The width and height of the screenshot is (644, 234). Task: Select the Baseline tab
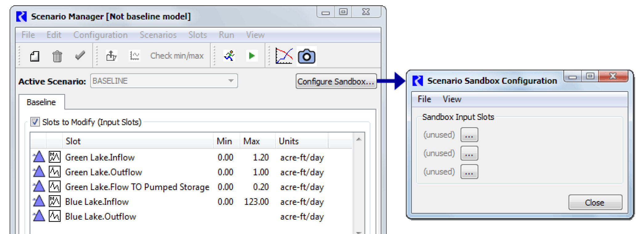point(41,102)
